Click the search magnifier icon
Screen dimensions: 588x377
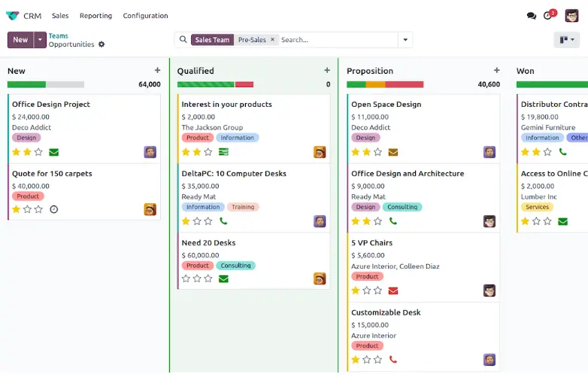click(x=183, y=40)
